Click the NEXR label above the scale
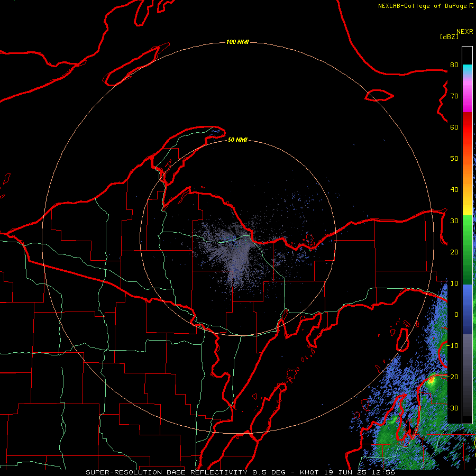Screen dimensions: 476x476 (464, 32)
